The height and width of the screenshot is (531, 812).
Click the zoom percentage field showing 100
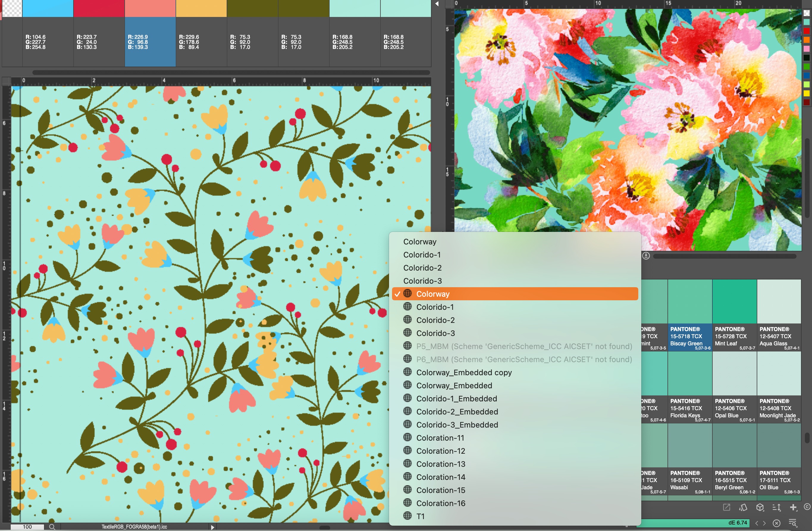pyautogui.click(x=27, y=527)
